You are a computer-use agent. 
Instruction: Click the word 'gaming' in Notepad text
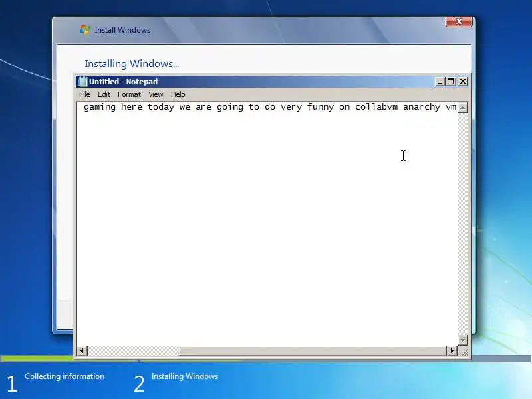coord(100,108)
